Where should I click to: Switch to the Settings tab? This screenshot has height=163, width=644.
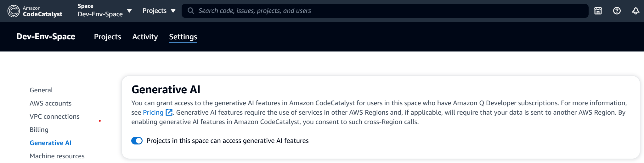click(183, 37)
